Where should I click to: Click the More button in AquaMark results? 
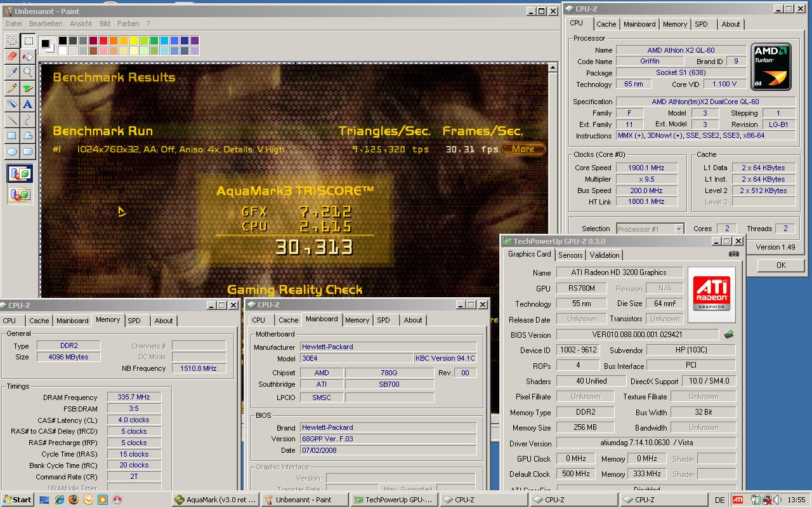click(x=523, y=149)
